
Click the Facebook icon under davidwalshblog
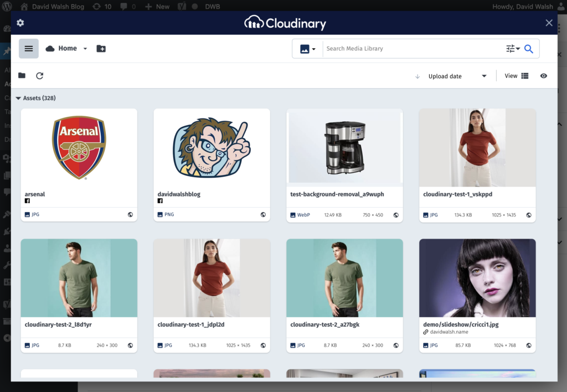point(160,200)
